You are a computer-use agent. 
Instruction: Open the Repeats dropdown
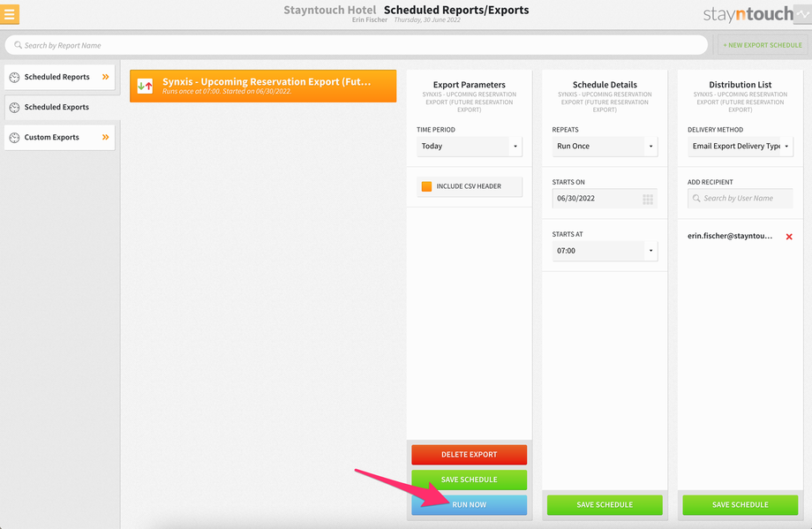605,146
